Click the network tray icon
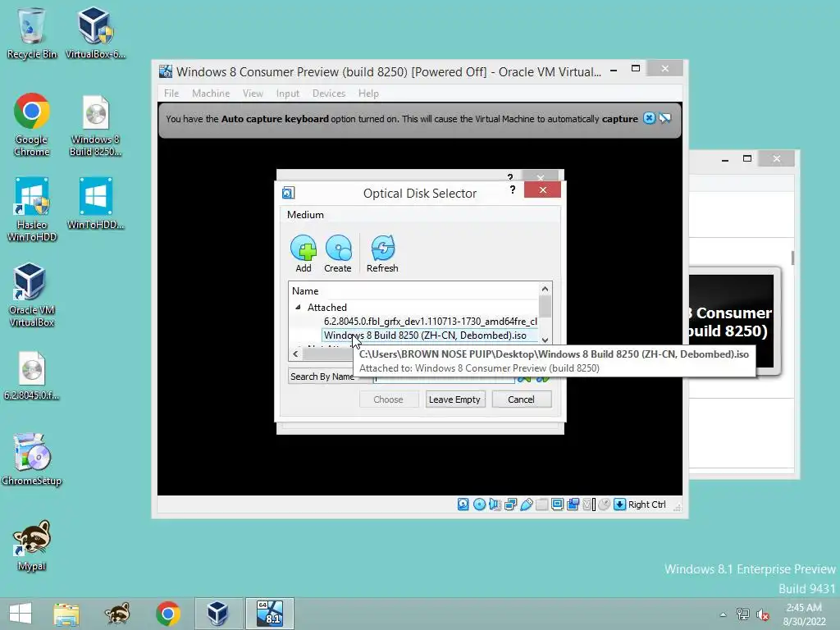 point(742,614)
